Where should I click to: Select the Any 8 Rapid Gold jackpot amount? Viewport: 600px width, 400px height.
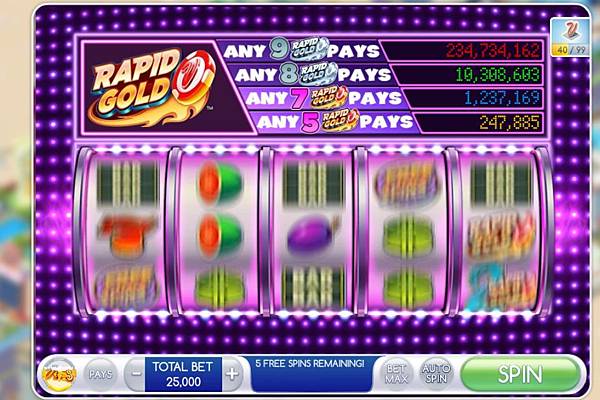(503, 74)
